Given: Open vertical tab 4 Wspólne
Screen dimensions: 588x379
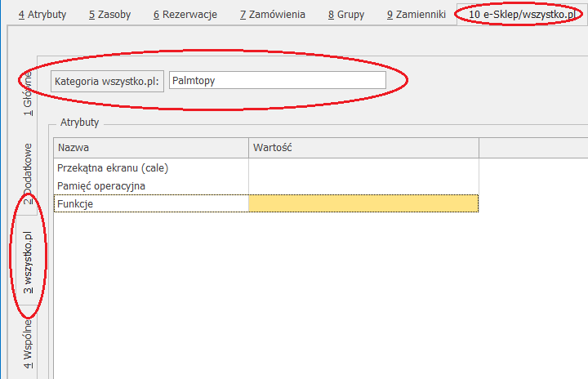Looking at the screenshot, I should click(x=28, y=344).
